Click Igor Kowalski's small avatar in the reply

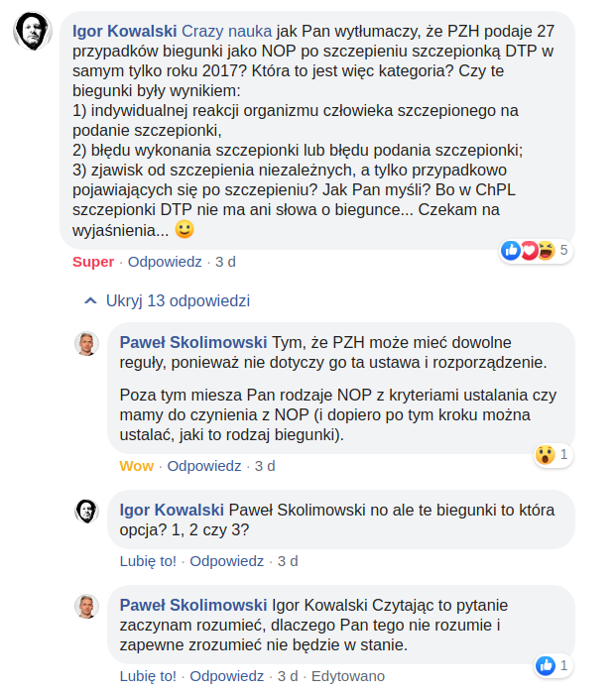point(86,511)
